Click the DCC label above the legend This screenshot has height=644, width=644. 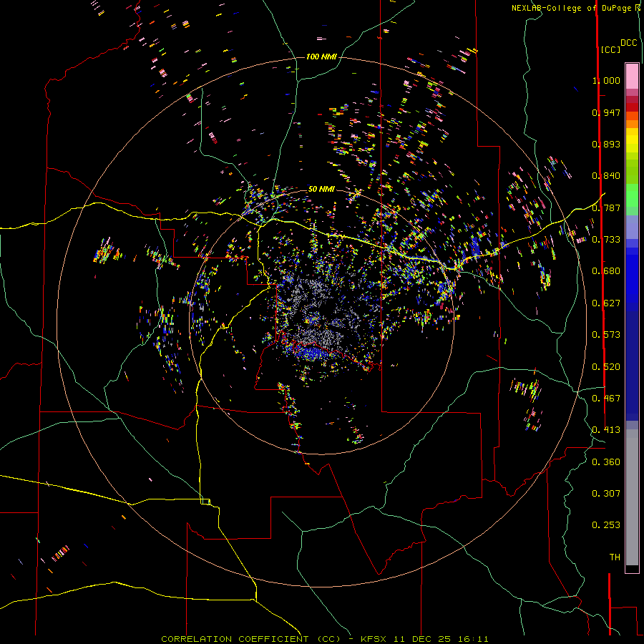pyautogui.click(x=629, y=43)
